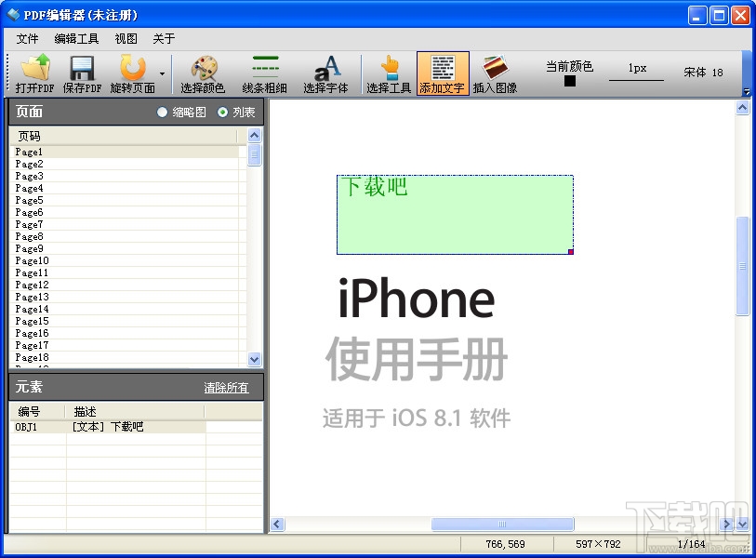
Task: Maximize the PDF编辑器 window
Action: [x=719, y=16]
